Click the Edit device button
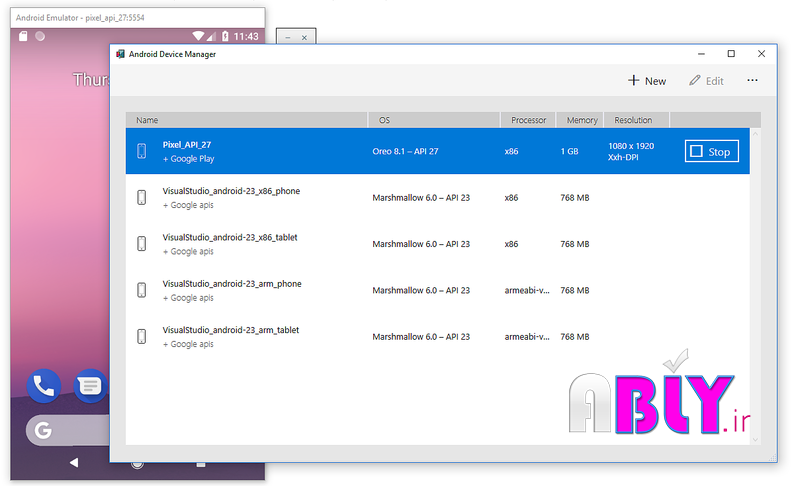Screen dimensions: 800x486 pos(706,81)
